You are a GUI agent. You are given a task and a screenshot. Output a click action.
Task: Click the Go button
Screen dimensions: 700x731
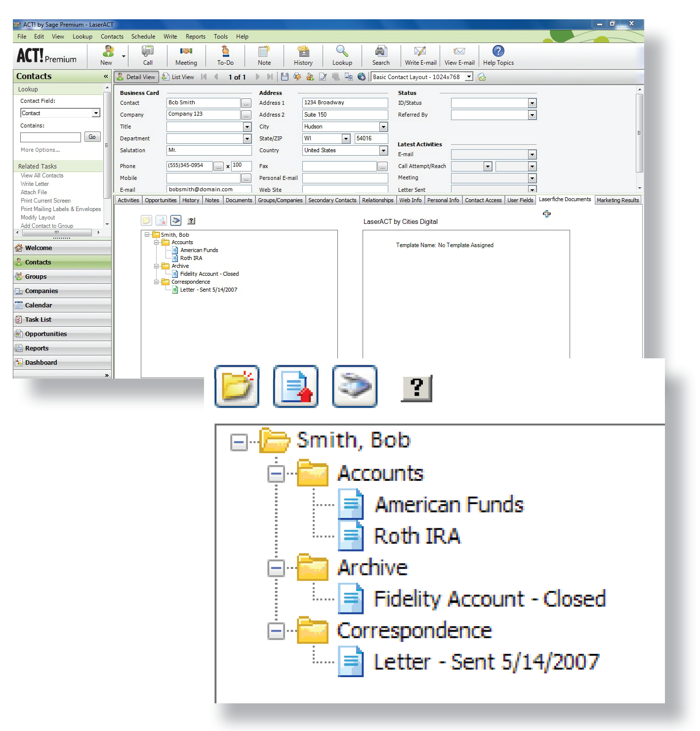click(92, 137)
